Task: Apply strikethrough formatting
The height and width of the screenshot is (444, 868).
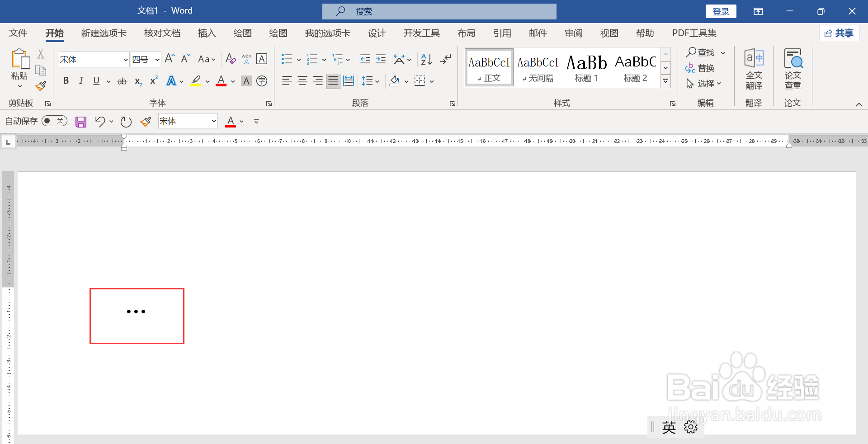Action: tap(122, 81)
